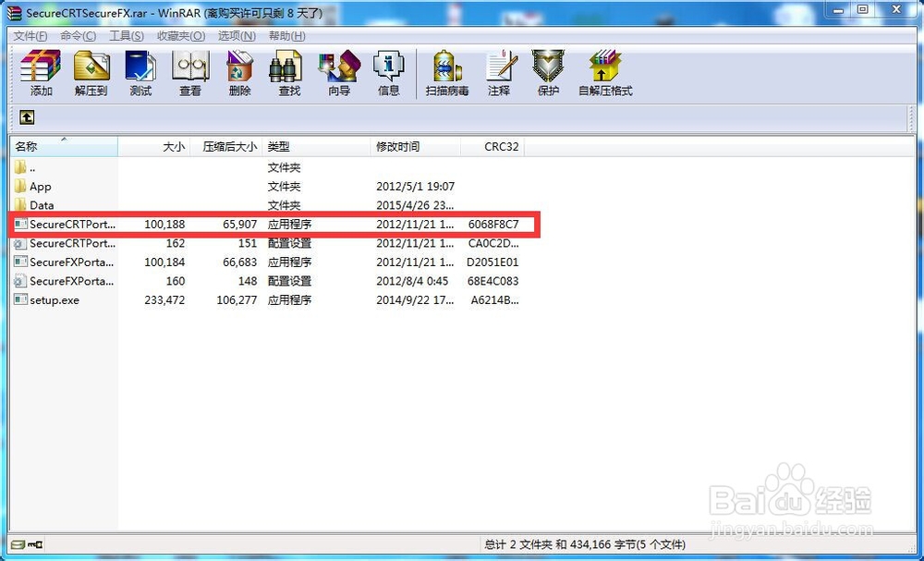
Task: Open the 向导 (Wizard) toolbar icon
Action: click(339, 66)
